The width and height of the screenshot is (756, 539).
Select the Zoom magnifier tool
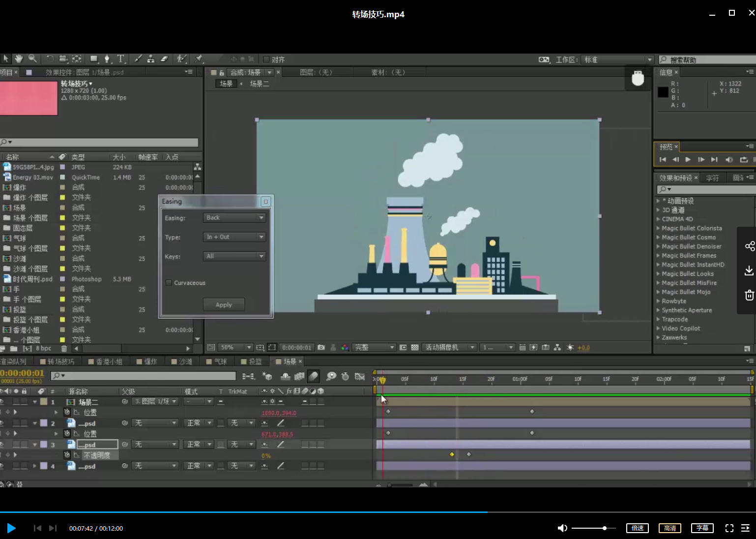pyautogui.click(x=32, y=59)
